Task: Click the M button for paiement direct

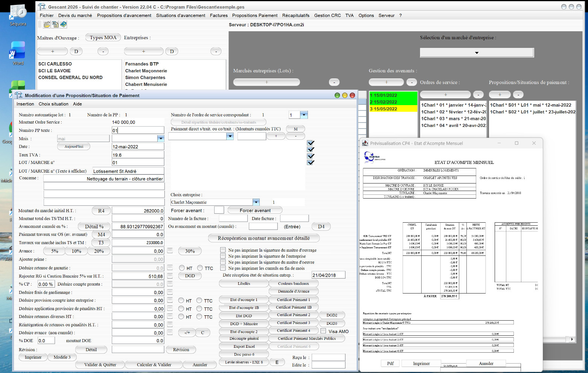Action: point(296,129)
